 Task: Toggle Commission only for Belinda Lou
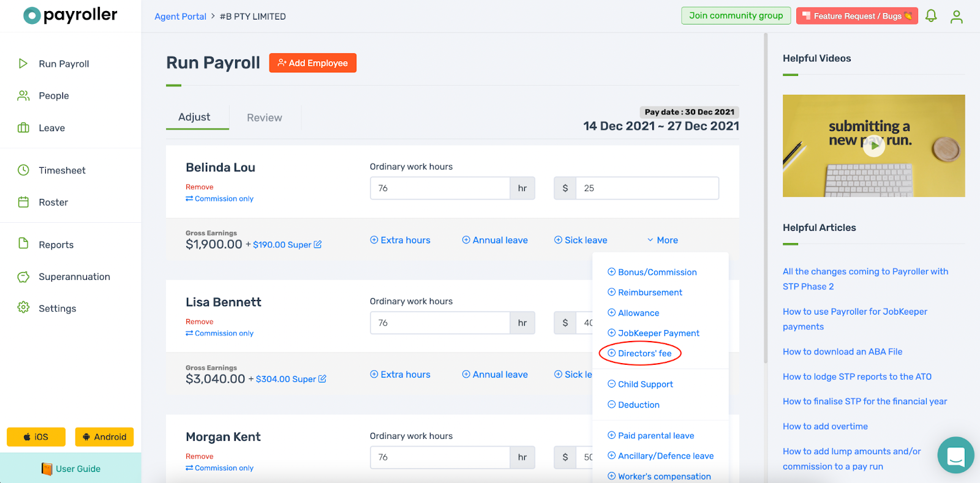(220, 199)
